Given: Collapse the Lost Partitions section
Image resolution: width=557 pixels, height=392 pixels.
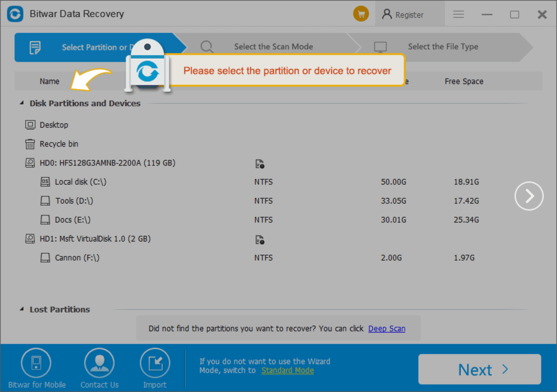Looking at the screenshot, I should click(x=22, y=309).
